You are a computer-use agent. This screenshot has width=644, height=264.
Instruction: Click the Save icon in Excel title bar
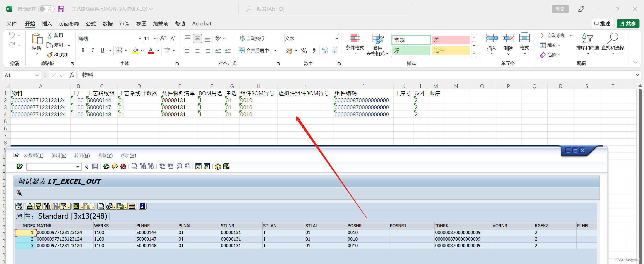[61, 9]
